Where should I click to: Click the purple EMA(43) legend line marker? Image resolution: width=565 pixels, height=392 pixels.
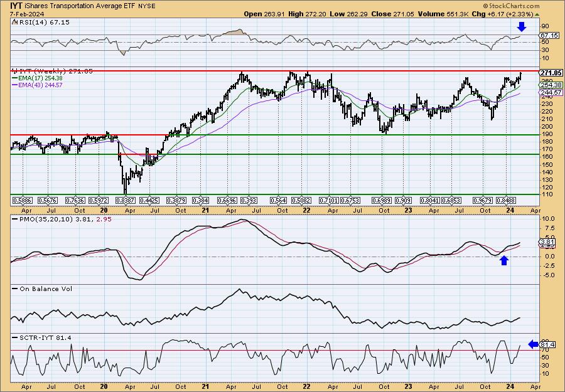(14, 85)
